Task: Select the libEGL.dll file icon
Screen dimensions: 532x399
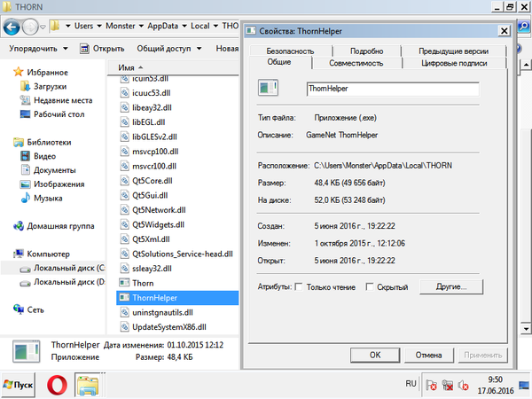Action: (x=124, y=121)
